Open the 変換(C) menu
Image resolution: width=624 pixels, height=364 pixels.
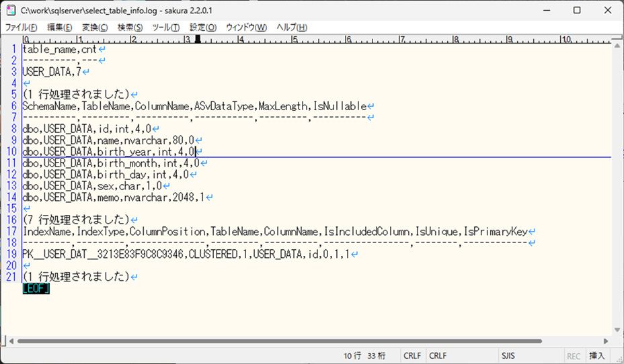[x=95, y=28]
